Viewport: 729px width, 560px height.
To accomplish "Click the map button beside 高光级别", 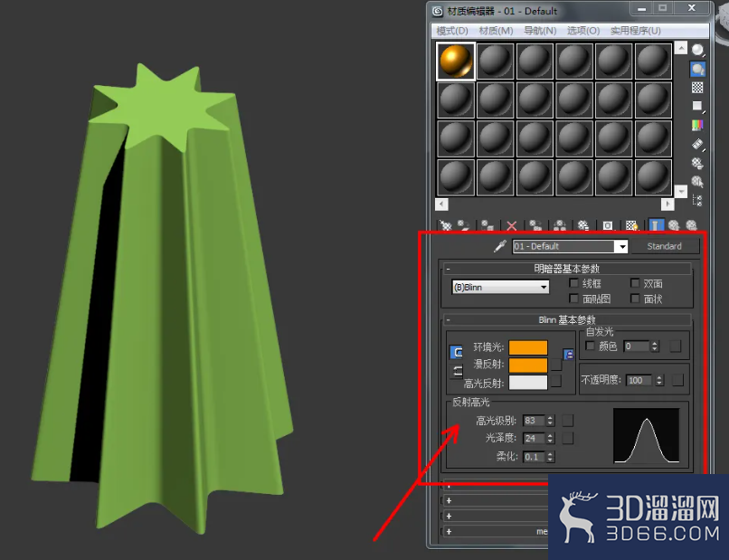I will (x=568, y=421).
